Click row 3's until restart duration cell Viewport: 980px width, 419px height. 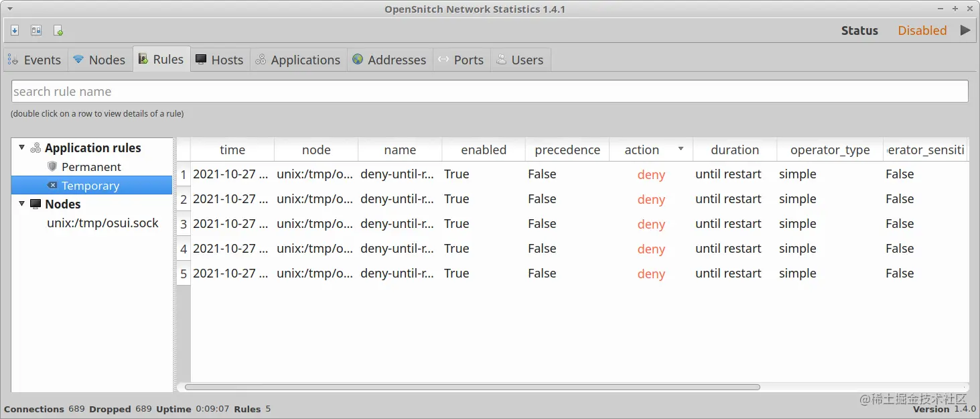point(735,224)
